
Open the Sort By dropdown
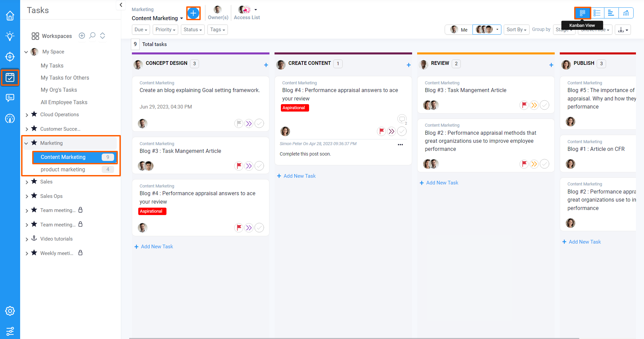(x=516, y=30)
